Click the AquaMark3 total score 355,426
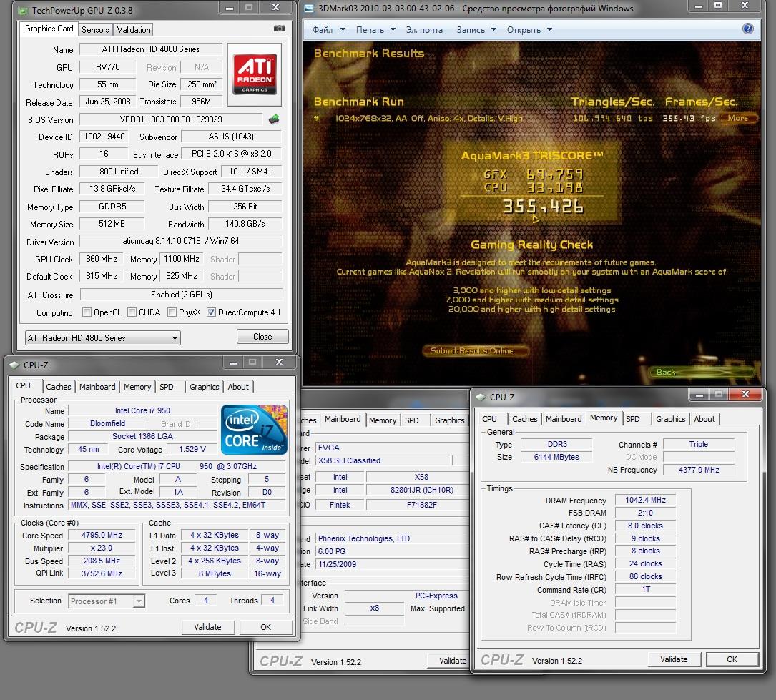The width and height of the screenshot is (776, 700). tap(543, 207)
